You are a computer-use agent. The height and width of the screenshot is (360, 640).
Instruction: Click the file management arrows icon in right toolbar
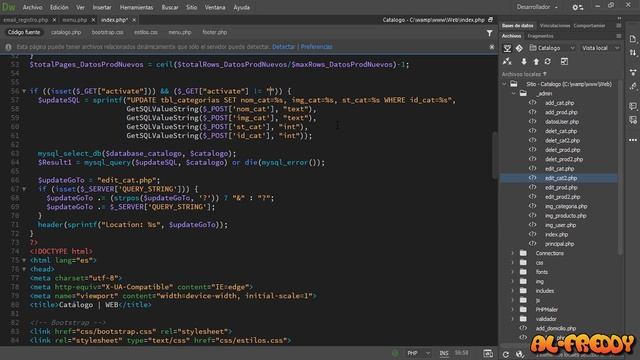click(x=633, y=53)
